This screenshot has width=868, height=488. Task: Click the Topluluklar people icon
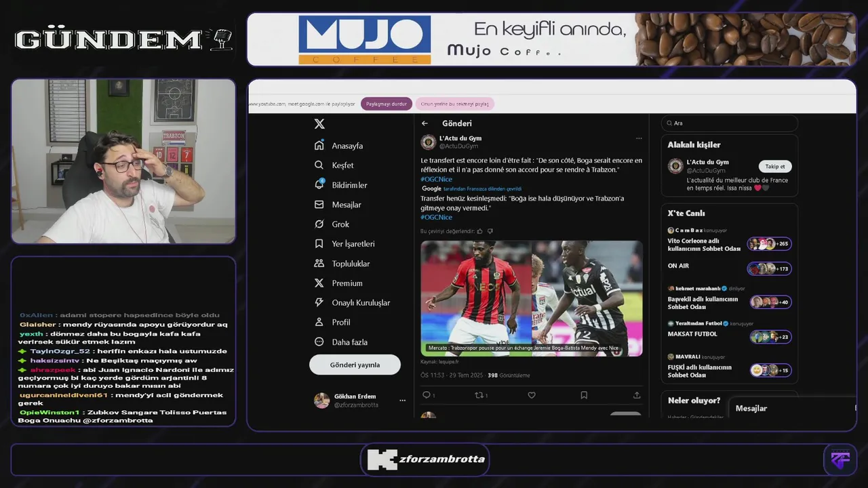[319, 264]
